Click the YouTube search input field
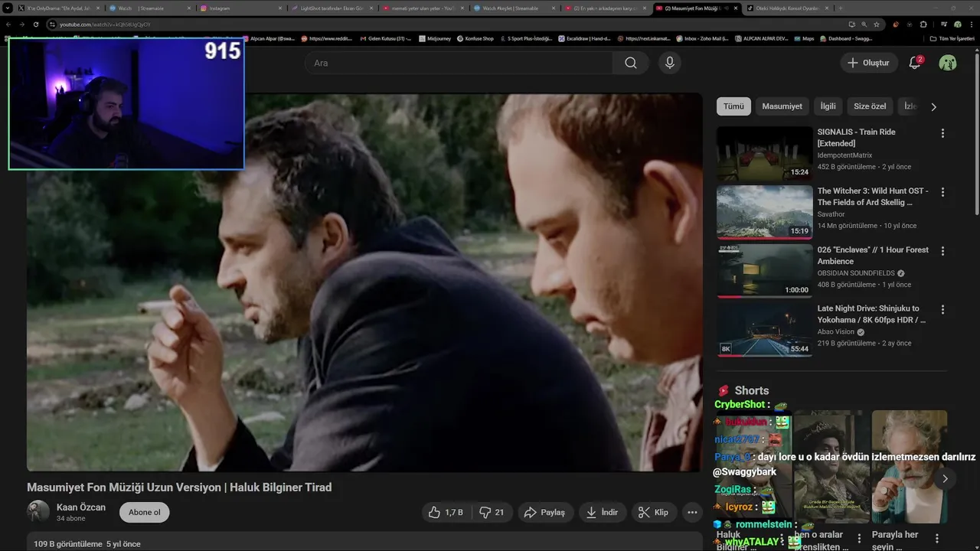The height and width of the screenshot is (551, 980). pyautogui.click(x=459, y=63)
